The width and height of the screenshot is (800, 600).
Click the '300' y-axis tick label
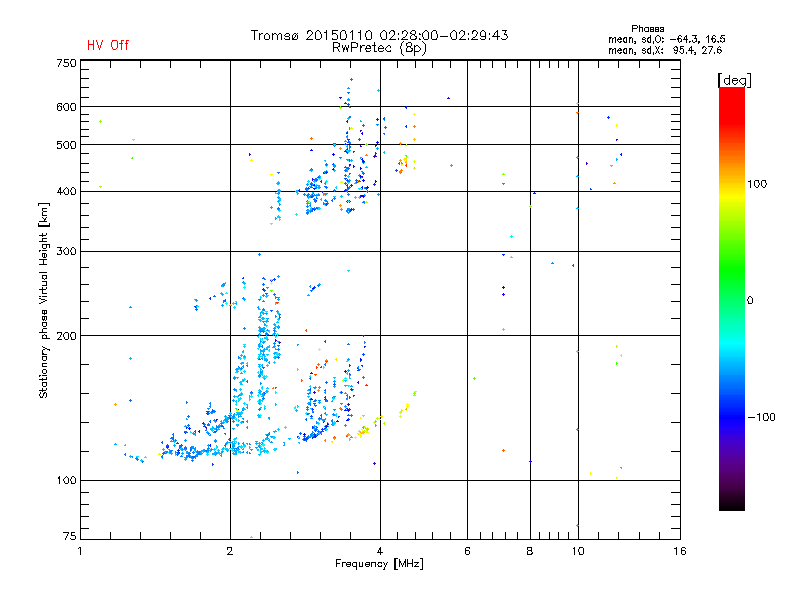(x=66, y=252)
